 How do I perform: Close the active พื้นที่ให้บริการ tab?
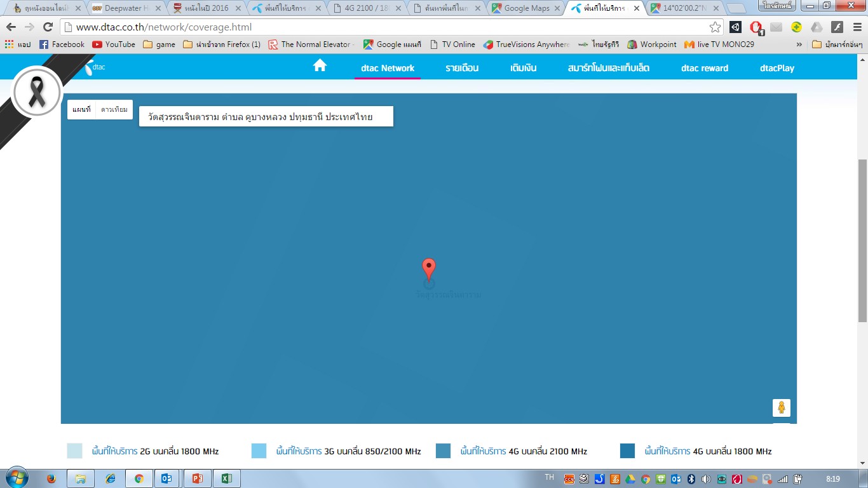coord(637,8)
